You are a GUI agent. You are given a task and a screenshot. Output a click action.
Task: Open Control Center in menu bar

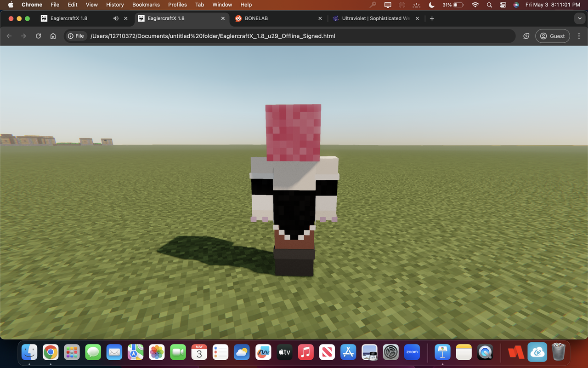click(503, 5)
